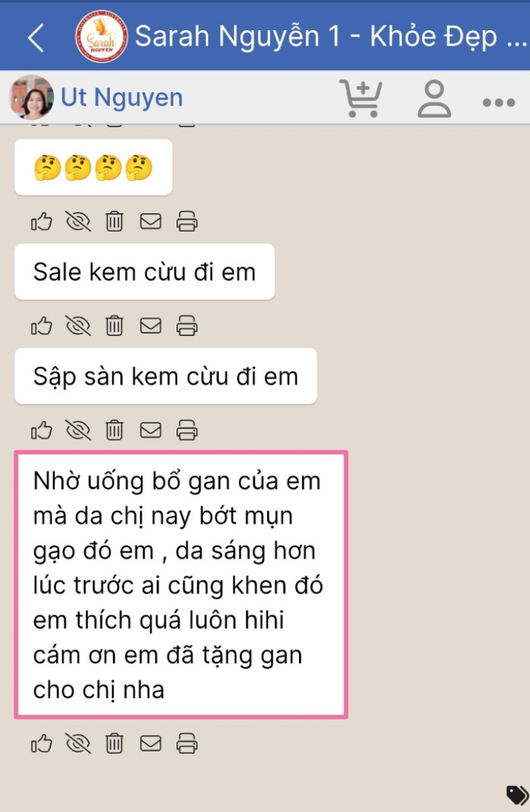
Task: Select the highlighted 'Nhờ uống bổ gan' message
Action: pyautogui.click(x=181, y=585)
